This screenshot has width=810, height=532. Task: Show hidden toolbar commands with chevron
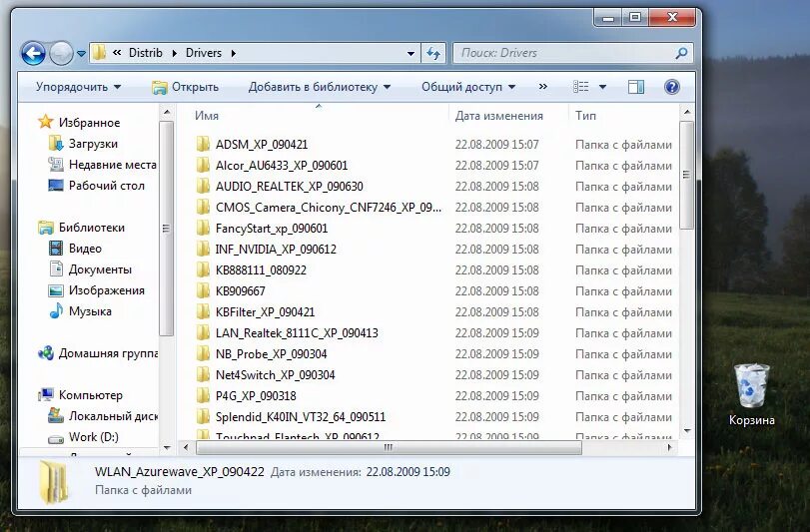pos(543,87)
